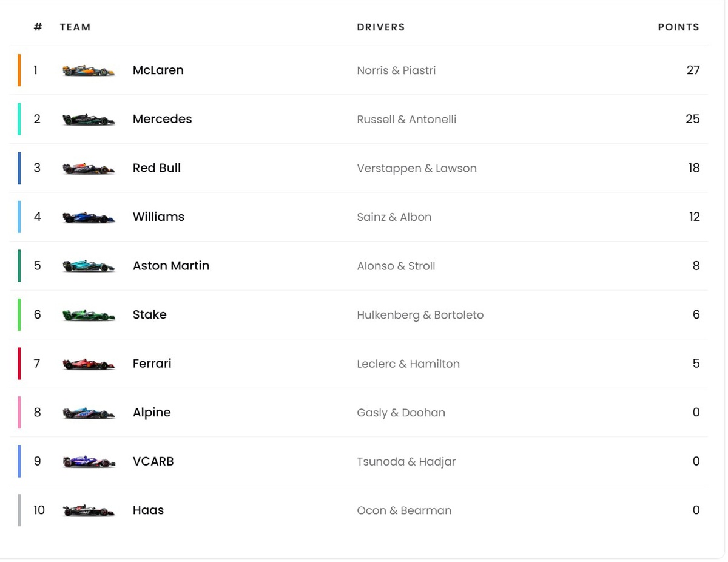Image resolution: width=728 pixels, height=562 pixels.
Task: Click the Alpine car icon
Action: 89,413
